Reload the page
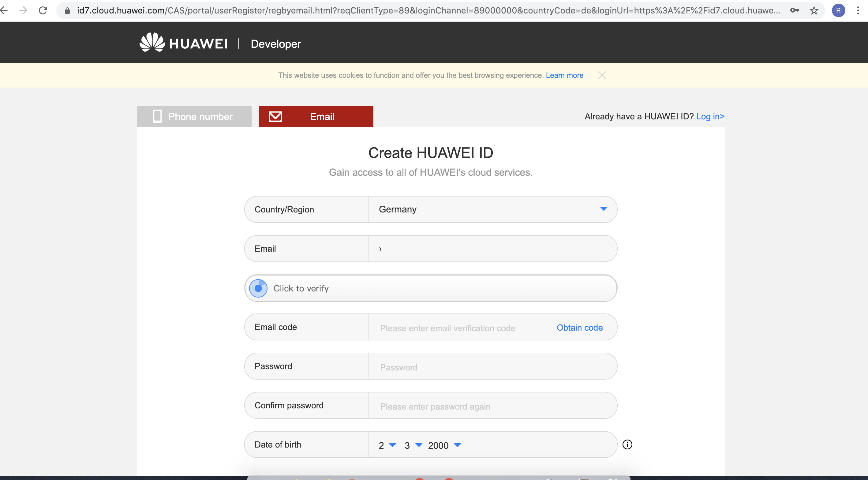The width and height of the screenshot is (868, 480). coord(43,10)
